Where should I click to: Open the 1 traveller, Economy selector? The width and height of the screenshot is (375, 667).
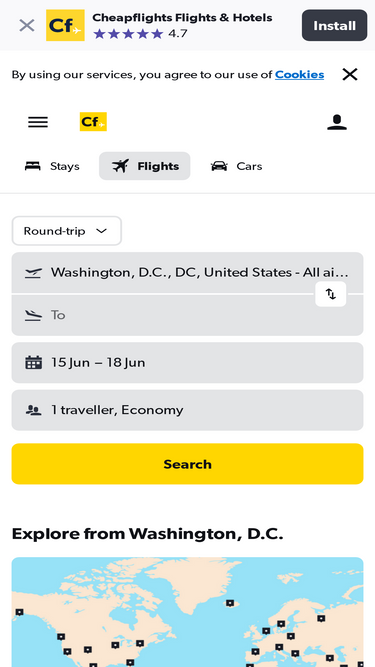188,410
